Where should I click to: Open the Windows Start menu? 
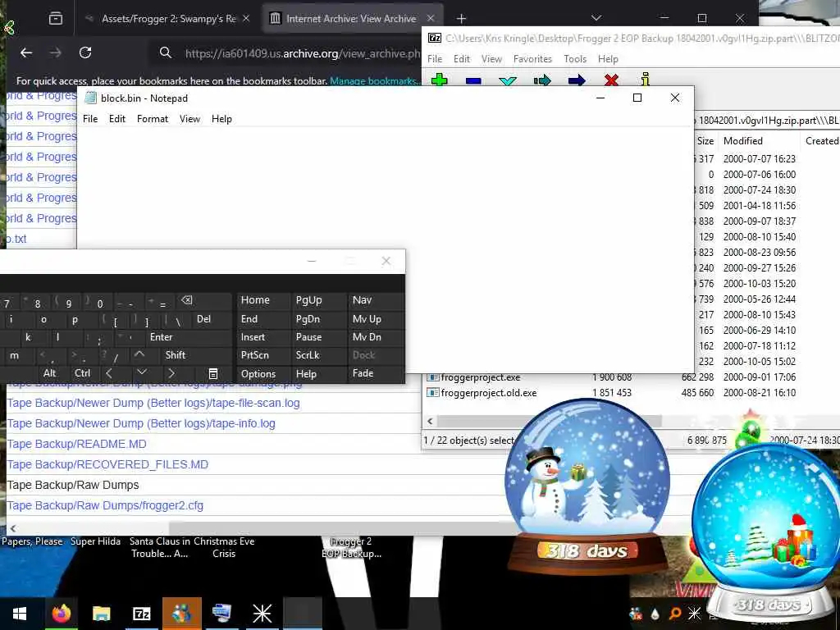tap(20, 614)
